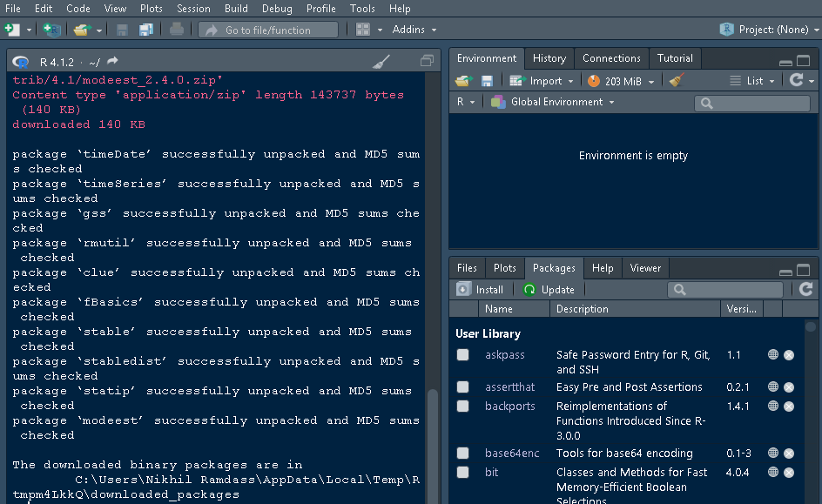Expand the List view dropdown
Screen dimensions: 822x504
[x=754, y=79]
